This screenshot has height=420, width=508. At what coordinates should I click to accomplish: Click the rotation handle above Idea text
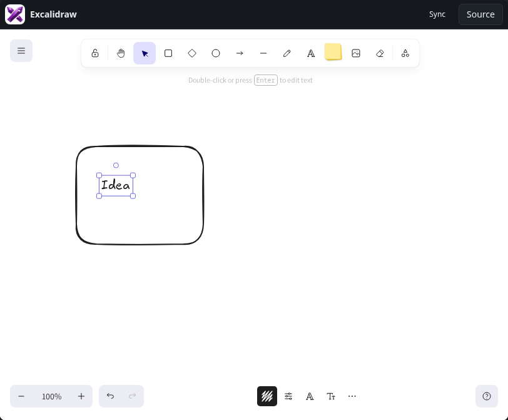point(116,165)
